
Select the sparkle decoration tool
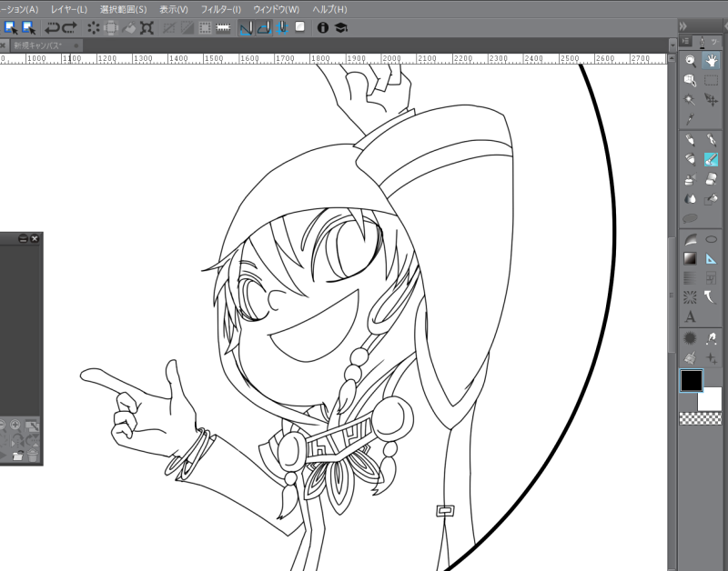click(711, 357)
